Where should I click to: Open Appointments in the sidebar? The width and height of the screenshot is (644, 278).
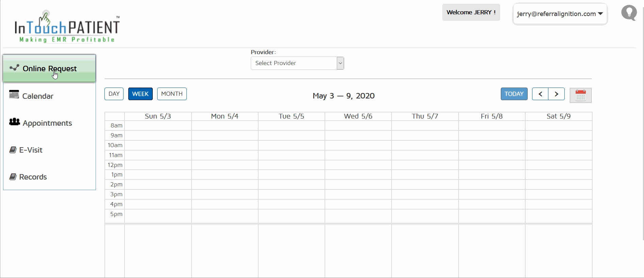tap(47, 123)
